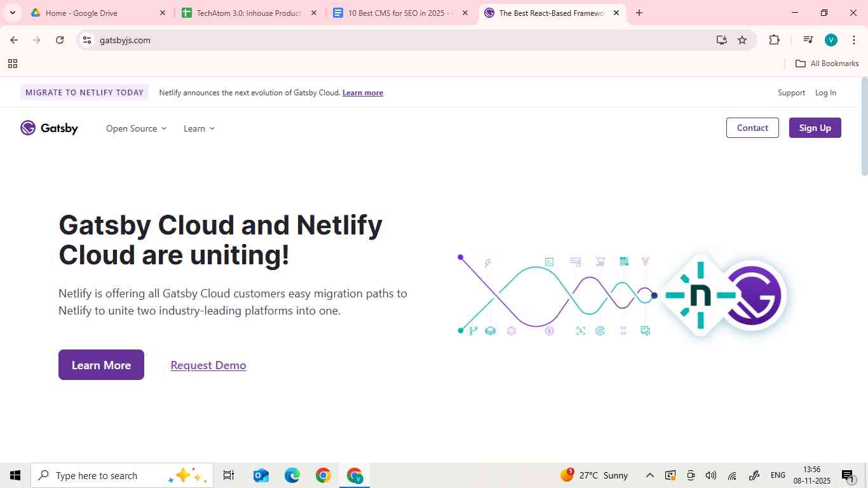Screen dimensions: 868x488
Task: Click the Contact button in the header
Action: [752, 128]
